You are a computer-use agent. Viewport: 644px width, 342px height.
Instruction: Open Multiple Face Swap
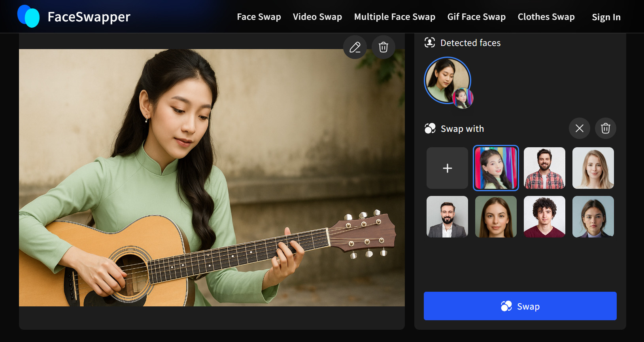coord(394,17)
